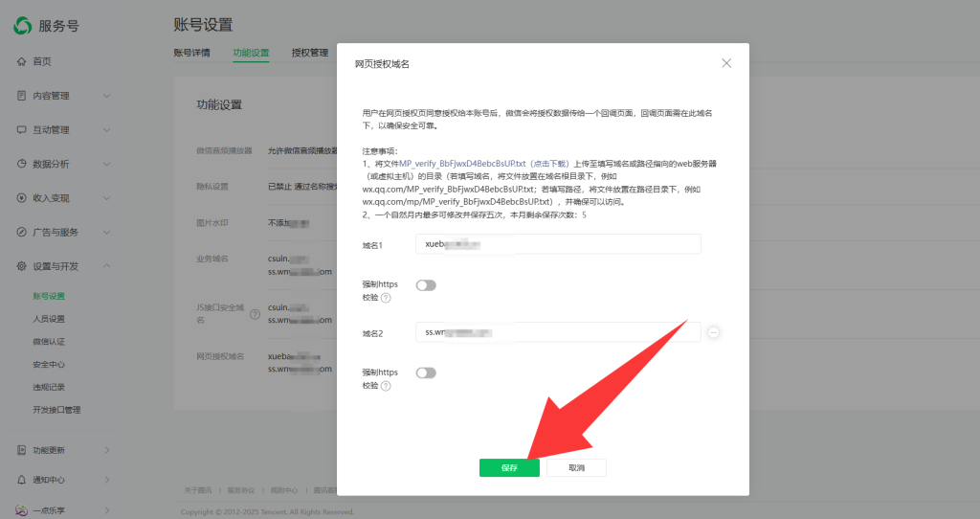Click the 取消 button
The width and height of the screenshot is (980, 519).
point(576,467)
